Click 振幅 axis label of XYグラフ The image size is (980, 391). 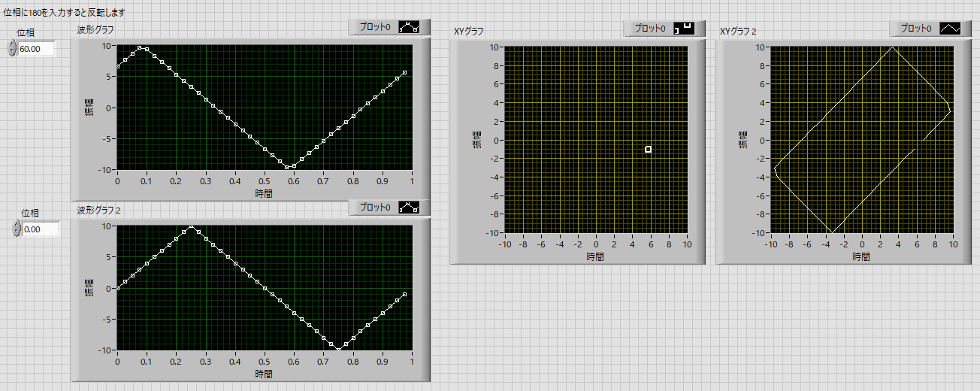point(476,140)
